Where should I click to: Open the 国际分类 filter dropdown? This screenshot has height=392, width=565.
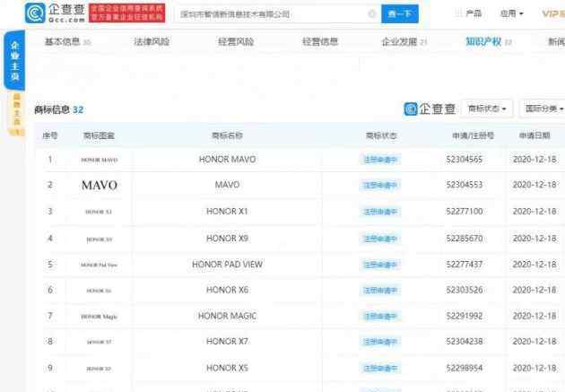pos(543,109)
